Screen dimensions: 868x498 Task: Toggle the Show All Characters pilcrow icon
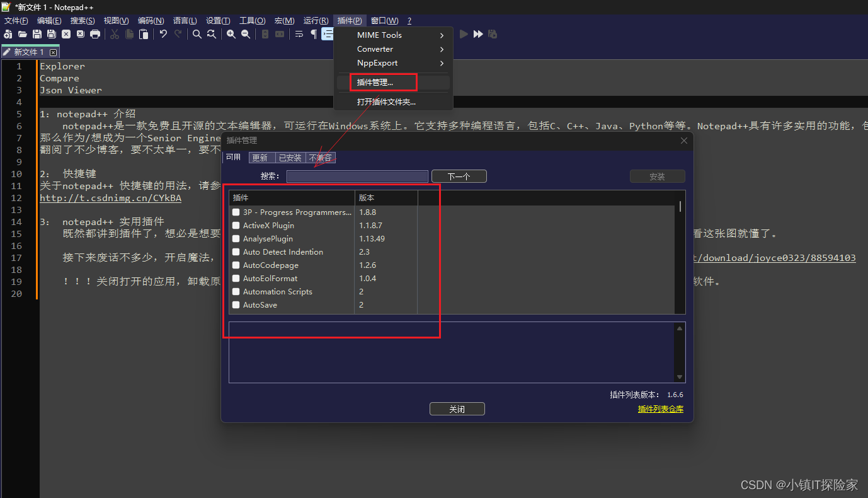tap(314, 34)
